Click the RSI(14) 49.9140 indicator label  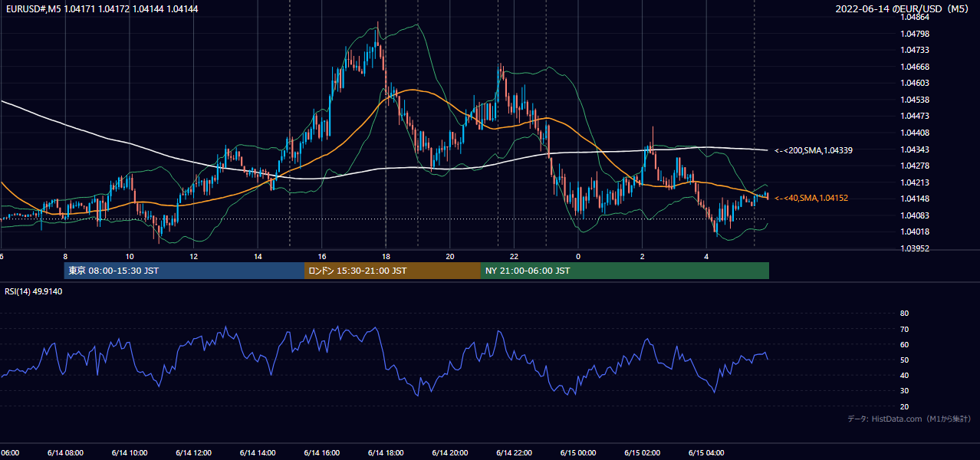[x=34, y=291]
